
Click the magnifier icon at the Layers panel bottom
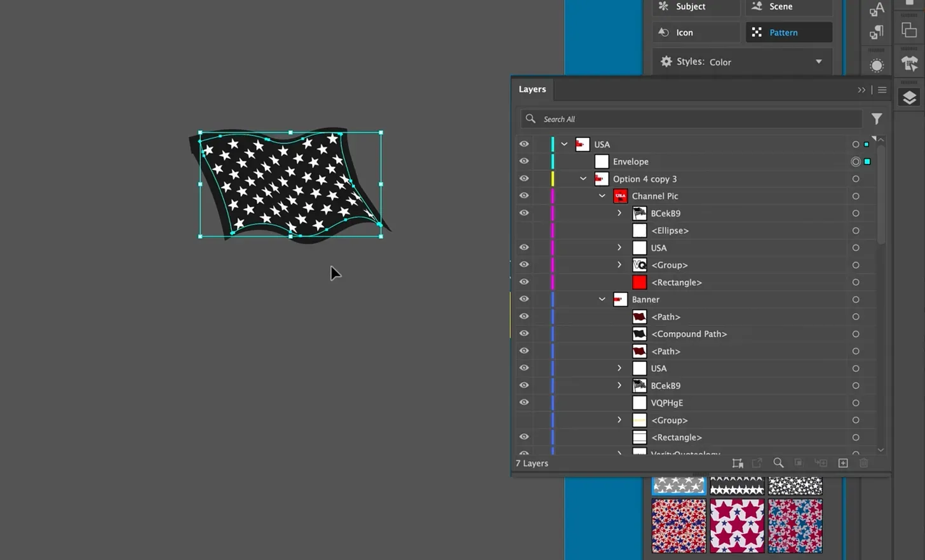click(778, 463)
